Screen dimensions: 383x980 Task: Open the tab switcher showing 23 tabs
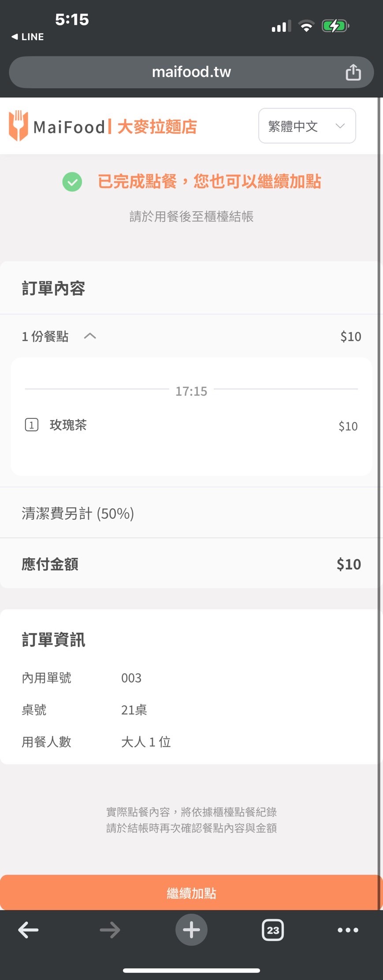coord(273,930)
